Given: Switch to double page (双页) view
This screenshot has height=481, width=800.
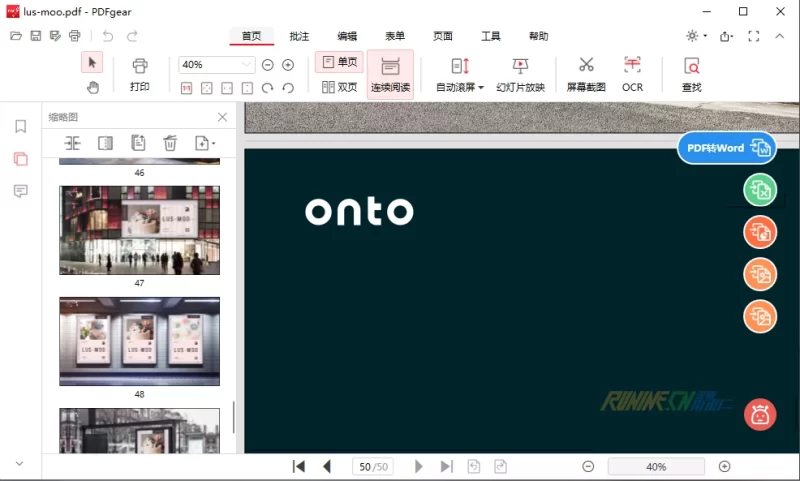Looking at the screenshot, I should pos(339,87).
